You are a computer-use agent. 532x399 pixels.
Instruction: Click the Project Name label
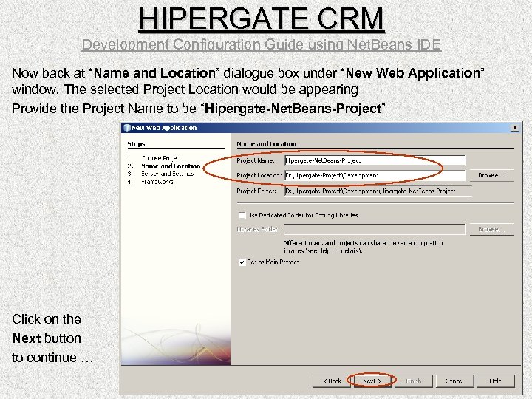coord(256,160)
